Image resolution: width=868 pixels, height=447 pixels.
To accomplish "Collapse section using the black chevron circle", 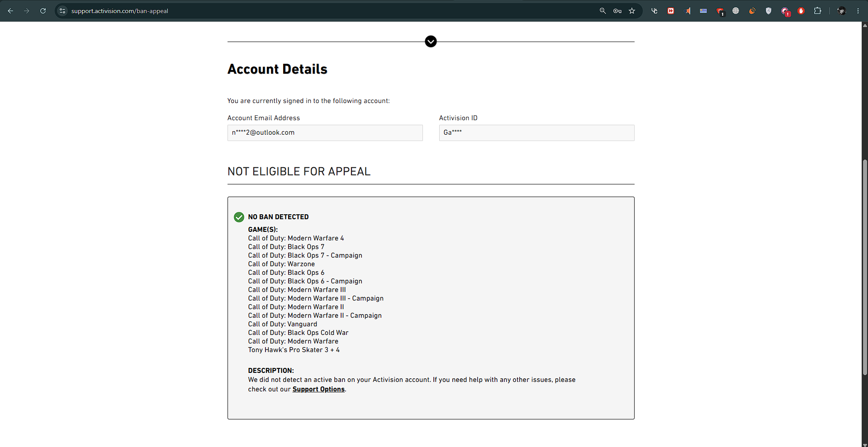I will point(431,42).
